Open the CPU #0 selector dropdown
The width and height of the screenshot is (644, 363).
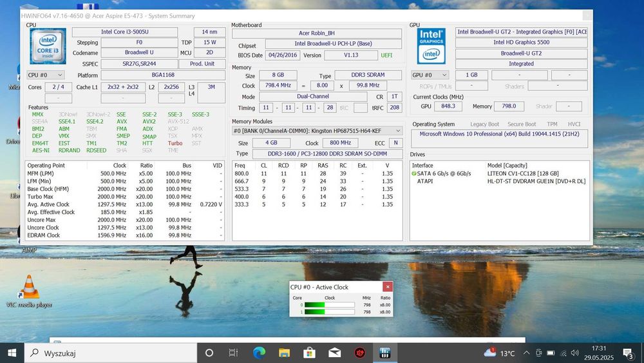tap(45, 75)
